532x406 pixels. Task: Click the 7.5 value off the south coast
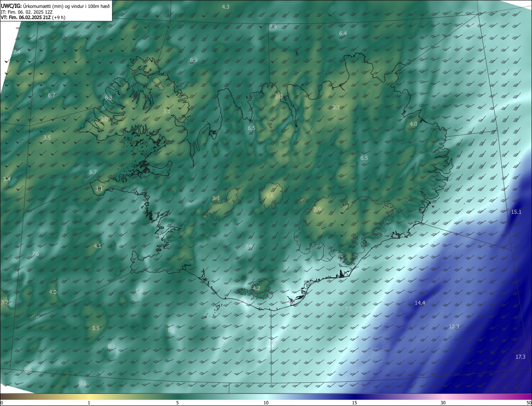click(x=348, y=309)
